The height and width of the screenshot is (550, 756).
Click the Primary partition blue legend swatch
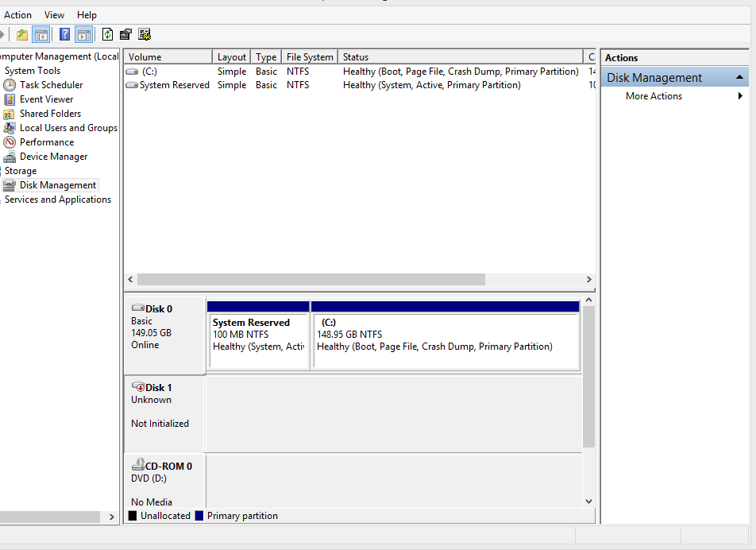pyautogui.click(x=199, y=516)
